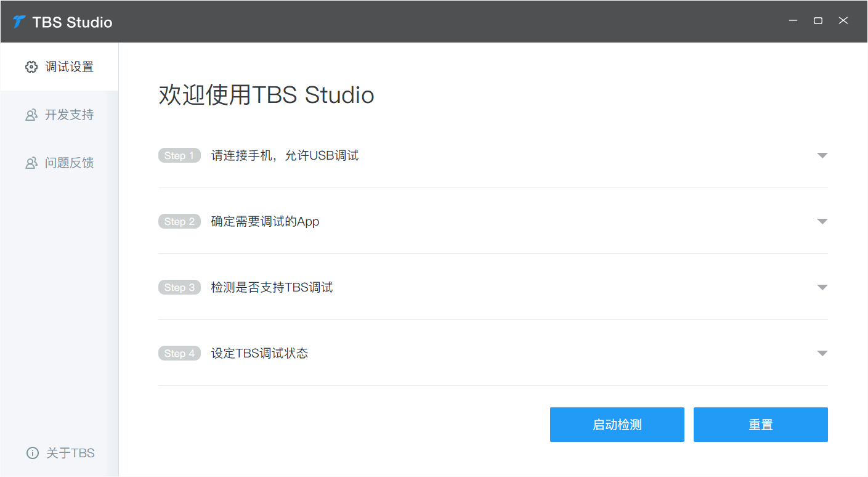868x477 pixels.
Task: Click the Step 1 badge
Action: [179, 155]
